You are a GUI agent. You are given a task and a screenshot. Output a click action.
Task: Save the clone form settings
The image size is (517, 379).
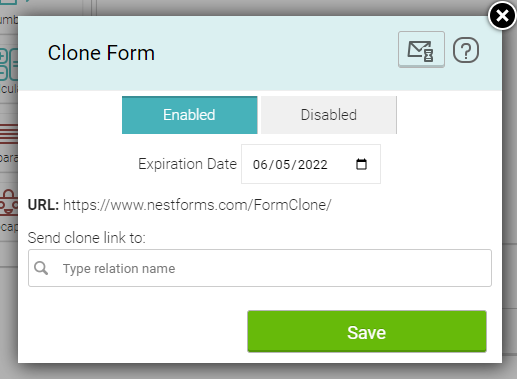367,331
